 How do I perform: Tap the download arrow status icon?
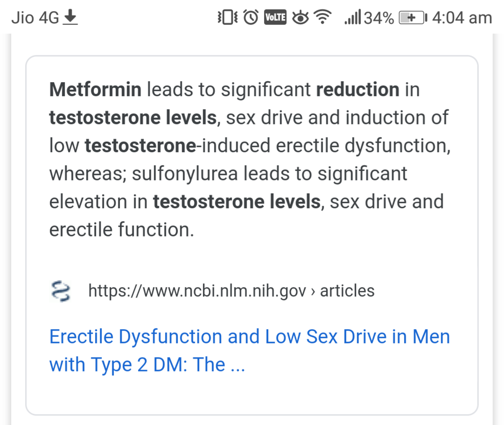click(x=71, y=18)
